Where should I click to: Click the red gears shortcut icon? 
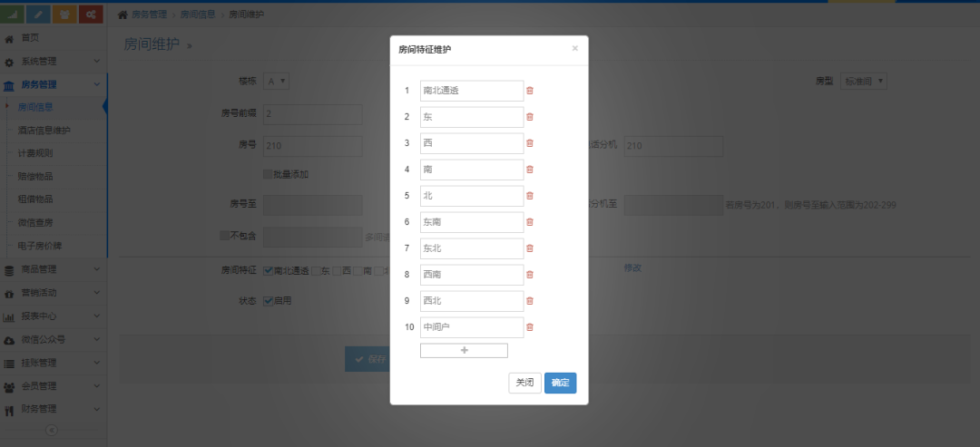coord(91,14)
